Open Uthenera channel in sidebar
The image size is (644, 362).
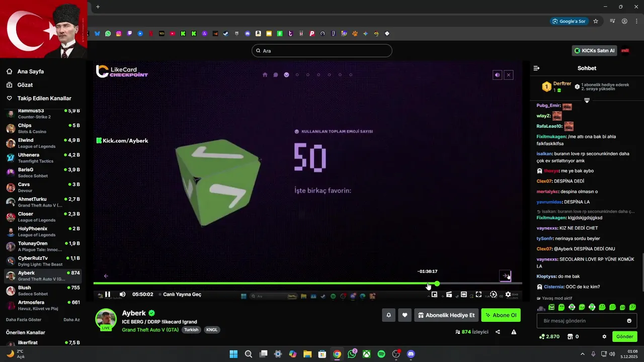(43, 158)
